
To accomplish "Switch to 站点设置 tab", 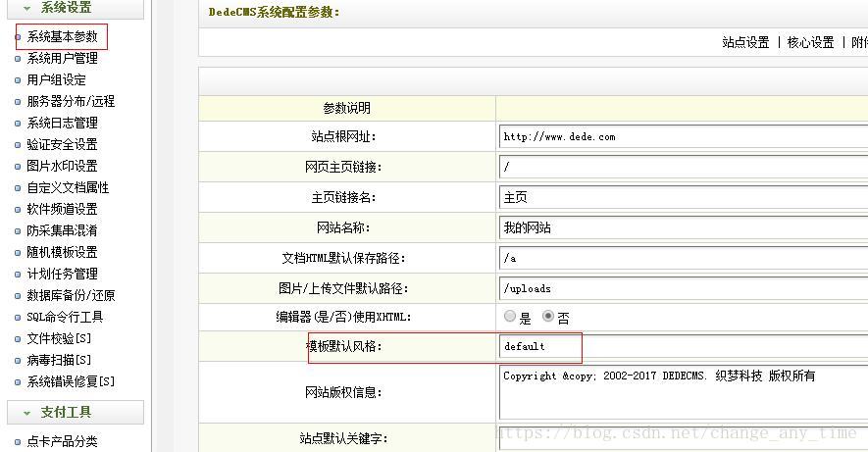I will click(x=745, y=42).
